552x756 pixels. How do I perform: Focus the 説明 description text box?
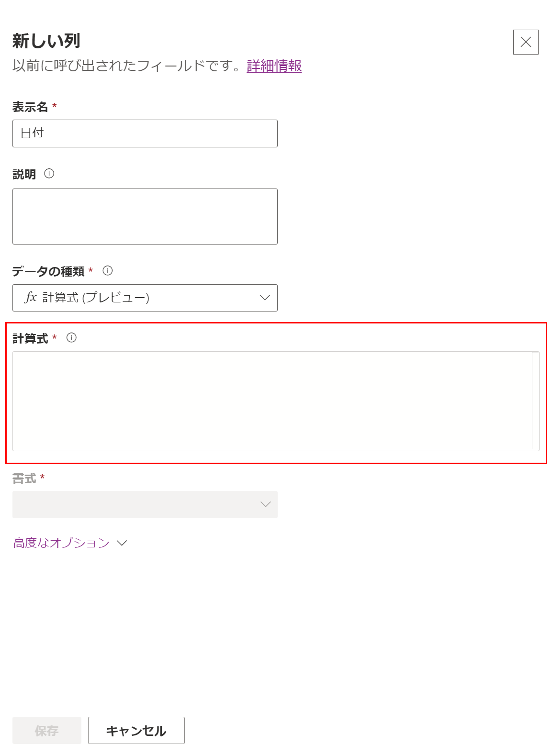[145, 216]
